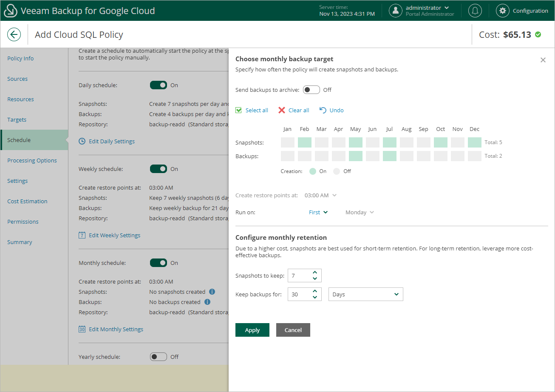The height and width of the screenshot is (392, 555).
Task: Open the Create restore points at time dropdown
Action: pyautogui.click(x=320, y=195)
